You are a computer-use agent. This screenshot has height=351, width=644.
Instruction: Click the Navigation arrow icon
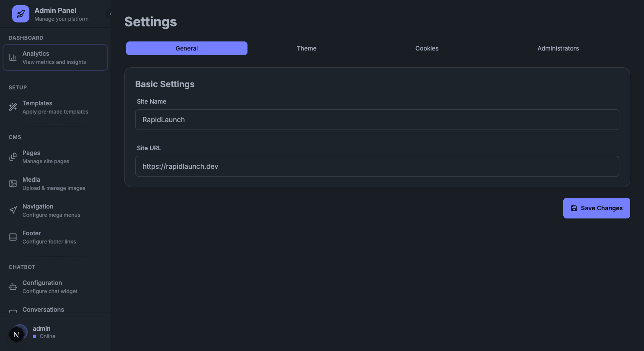[13, 210]
